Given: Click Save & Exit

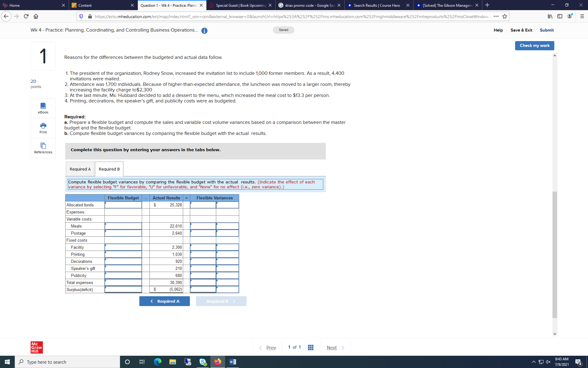Looking at the screenshot, I should click(521, 30).
